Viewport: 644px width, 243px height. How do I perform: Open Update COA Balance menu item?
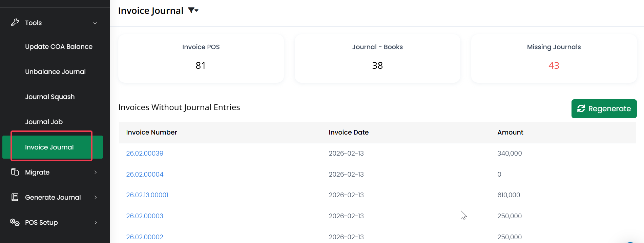pyautogui.click(x=59, y=47)
